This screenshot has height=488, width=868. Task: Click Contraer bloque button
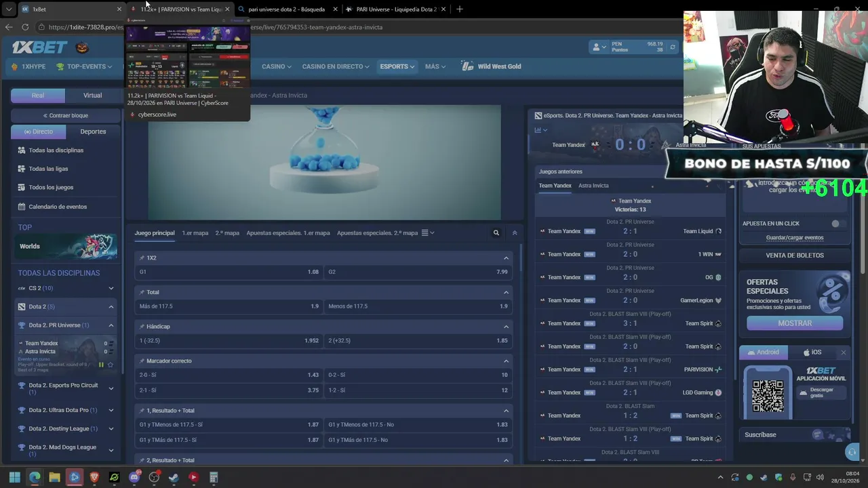66,116
